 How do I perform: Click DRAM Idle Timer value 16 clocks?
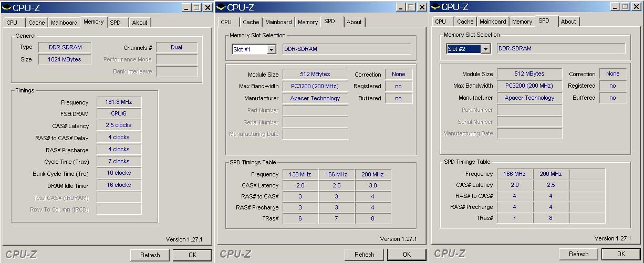[x=119, y=185]
